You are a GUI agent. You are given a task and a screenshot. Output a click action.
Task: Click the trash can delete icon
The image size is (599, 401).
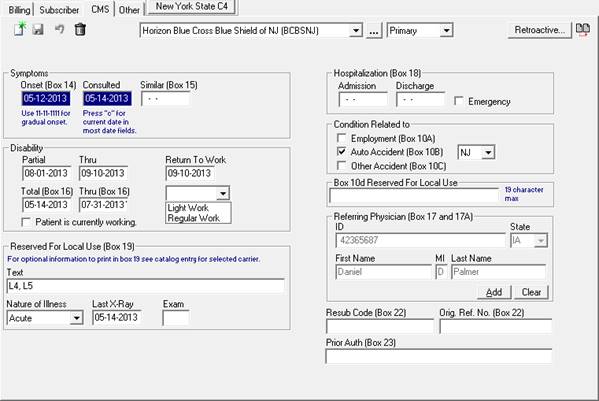(80, 29)
